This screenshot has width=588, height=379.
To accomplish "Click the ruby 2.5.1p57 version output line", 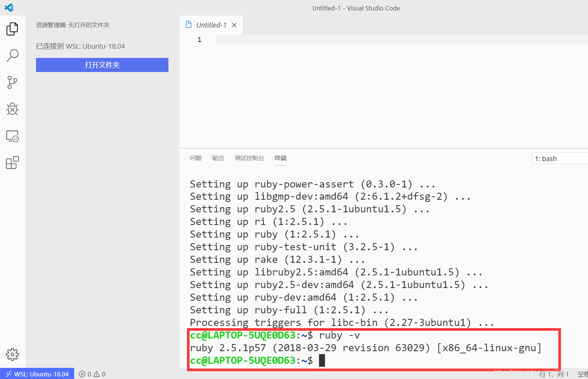I will 366,348.
